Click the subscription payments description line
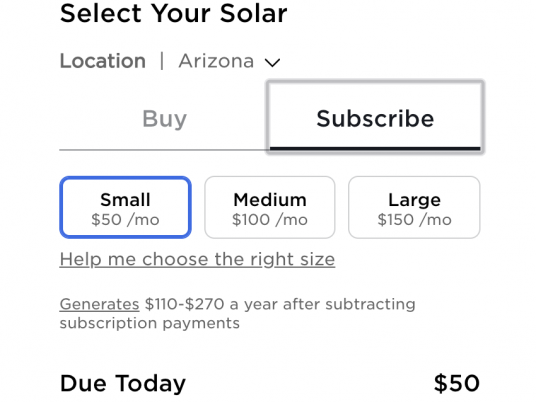 point(150,323)
